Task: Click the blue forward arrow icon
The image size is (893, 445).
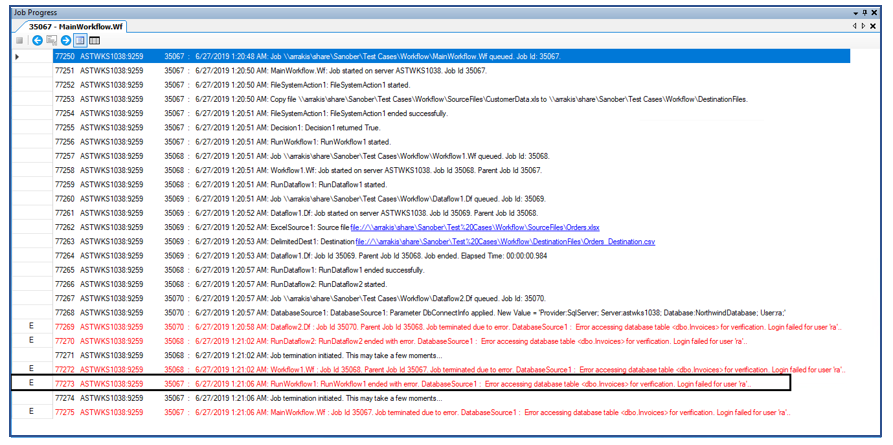Action: (x=66, y=41)
